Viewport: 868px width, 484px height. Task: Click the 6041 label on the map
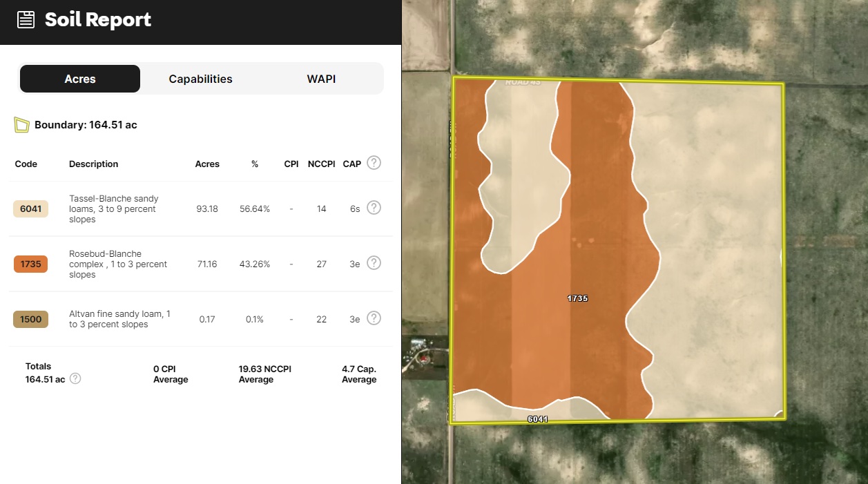tap(537, 419)
